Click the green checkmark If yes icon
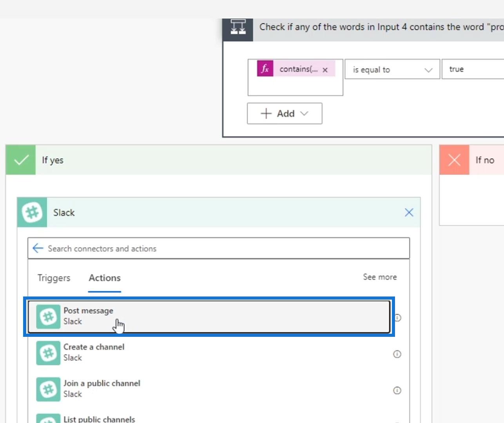 coord(21,160)
